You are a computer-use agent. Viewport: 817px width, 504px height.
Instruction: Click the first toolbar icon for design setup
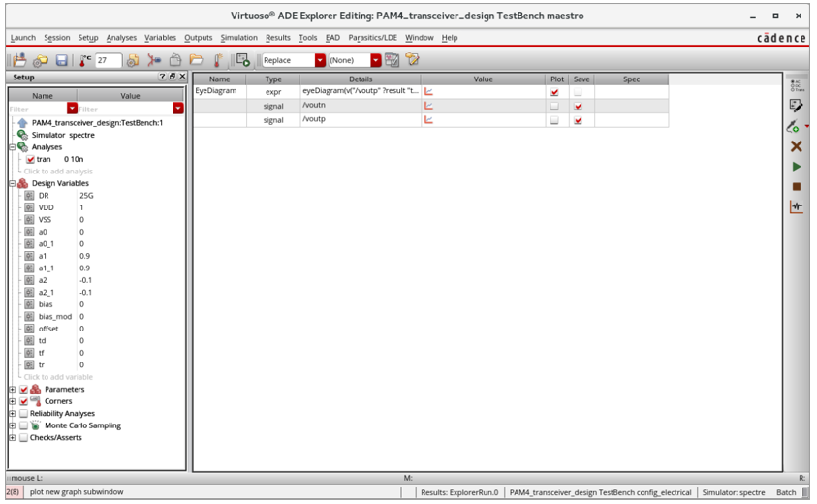click(19, 60)
